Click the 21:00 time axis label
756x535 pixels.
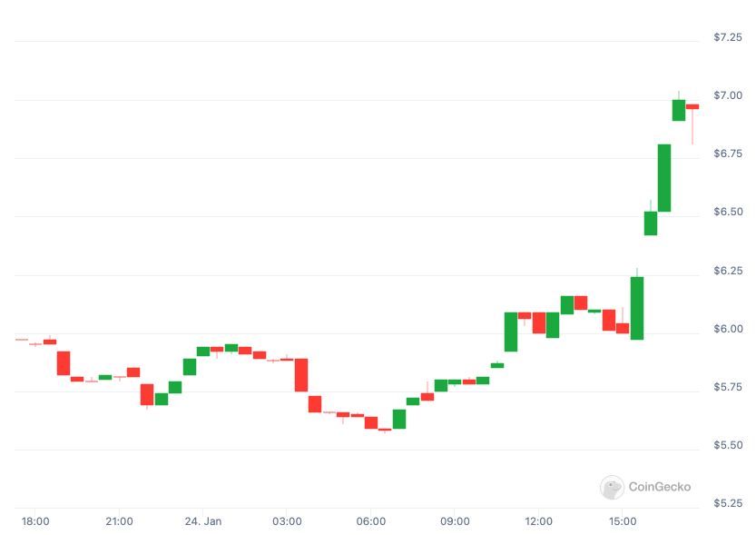tap(119, 521)
